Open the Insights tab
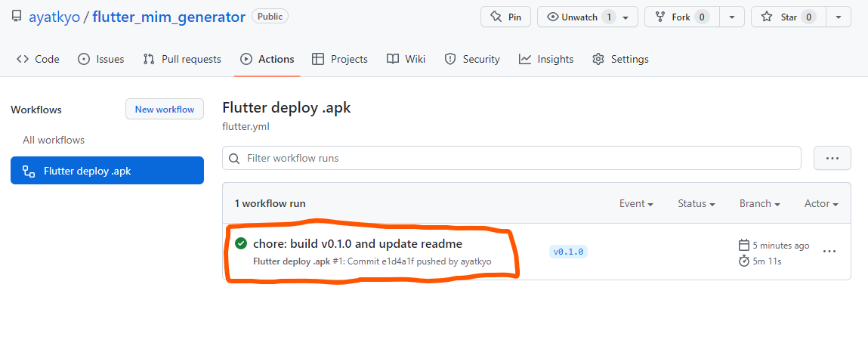868x340 pixels. (x=546, y=59)
